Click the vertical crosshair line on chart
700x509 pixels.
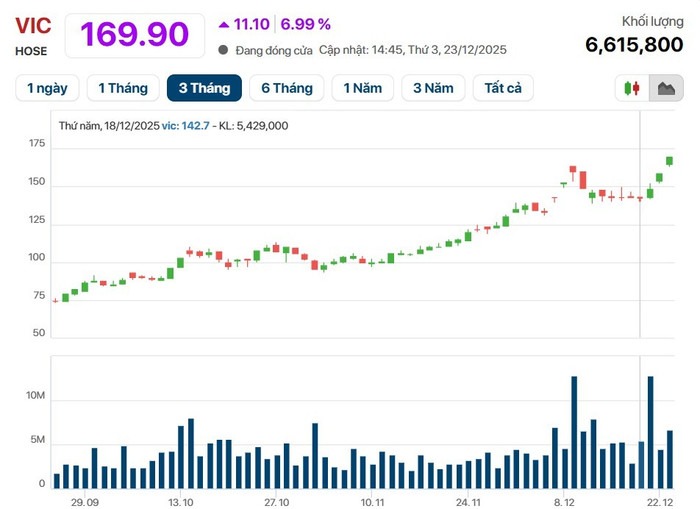point(640,250)
